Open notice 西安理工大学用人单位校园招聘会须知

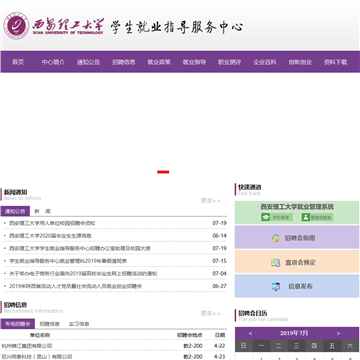52,223
